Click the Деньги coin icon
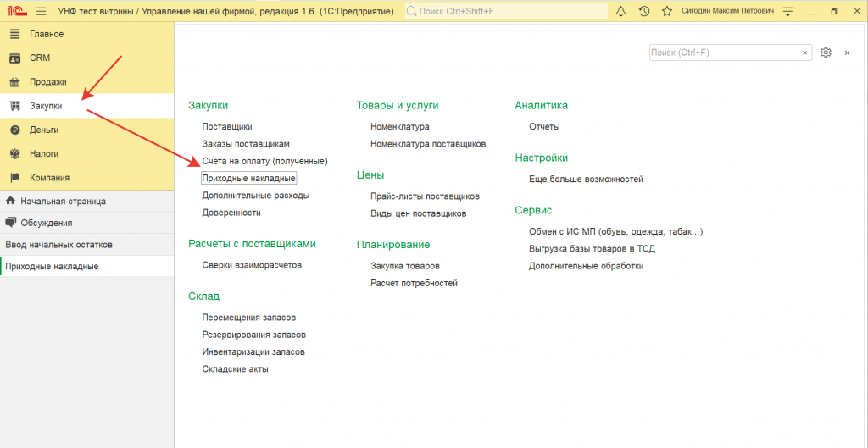The image size is (868, 448). 15,130
